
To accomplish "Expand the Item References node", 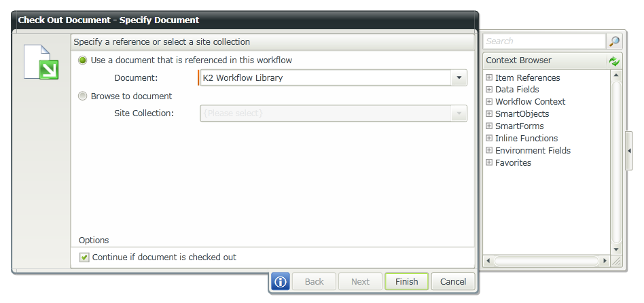I will [x=489, y=77].
